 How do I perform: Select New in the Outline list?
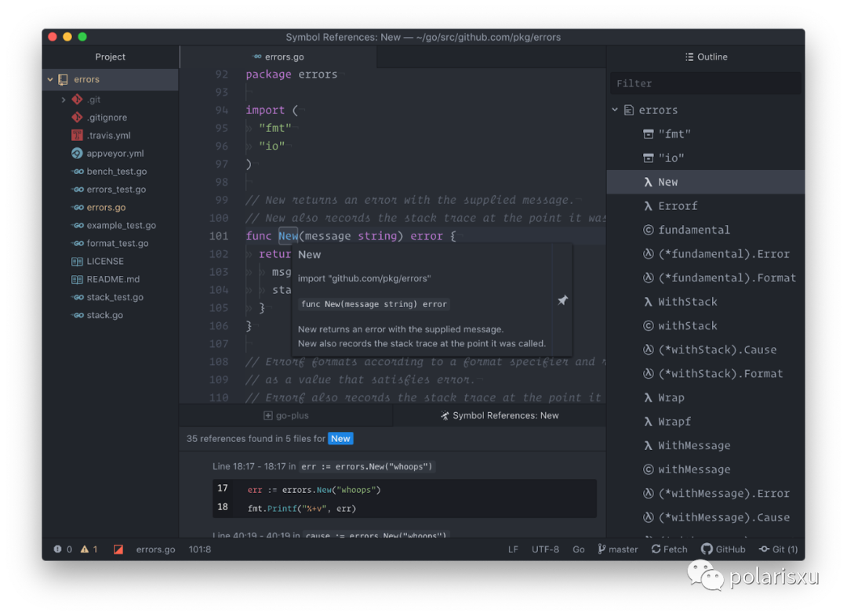tap(706, 182)
